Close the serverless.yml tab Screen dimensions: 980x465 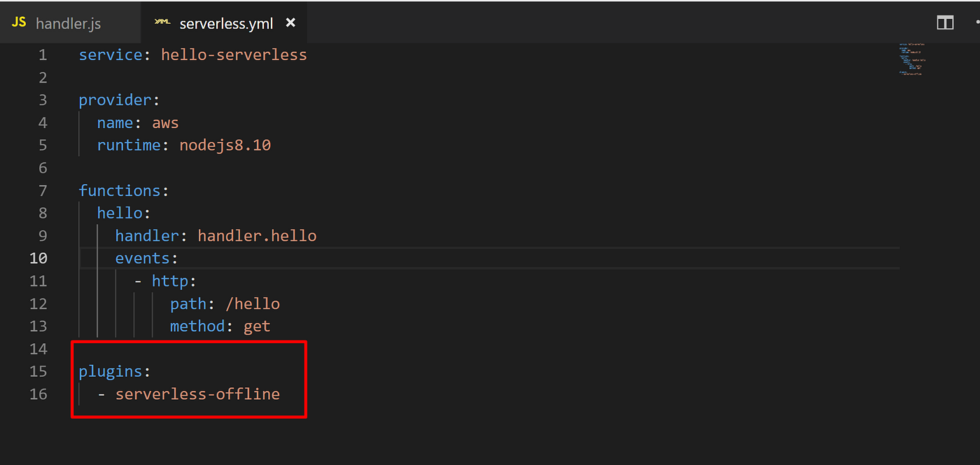point(290,22)
